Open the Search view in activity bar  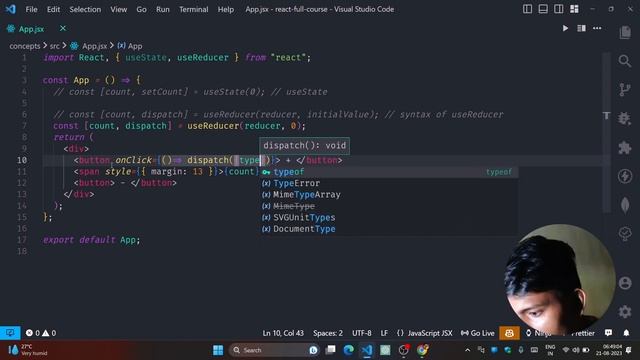click(x=625, y=61)
